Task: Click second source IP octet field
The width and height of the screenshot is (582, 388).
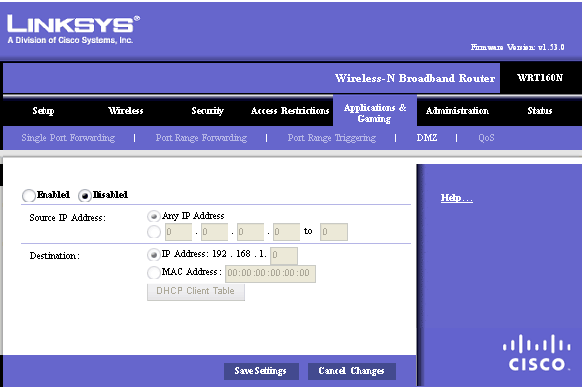Action: pos(214,232)
